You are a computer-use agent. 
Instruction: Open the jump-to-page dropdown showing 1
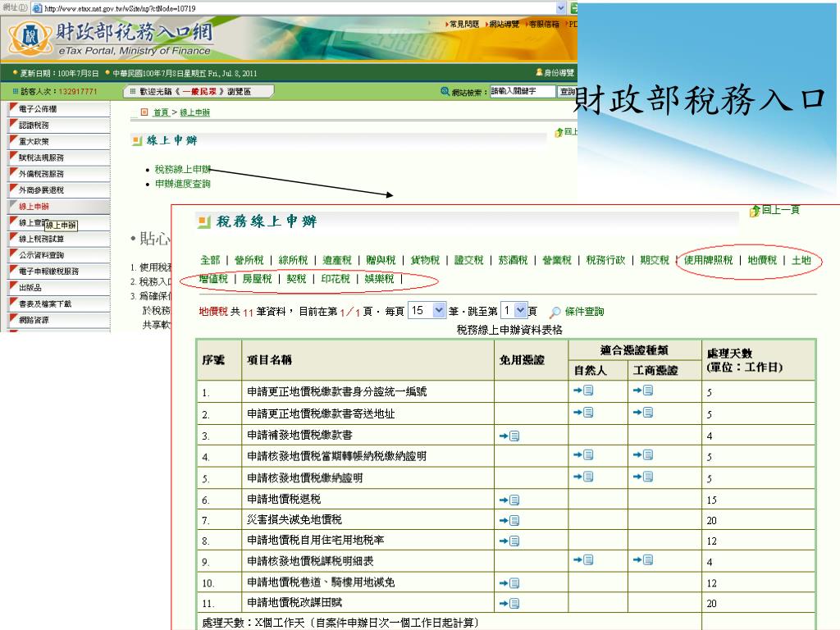tap(520, 310)
